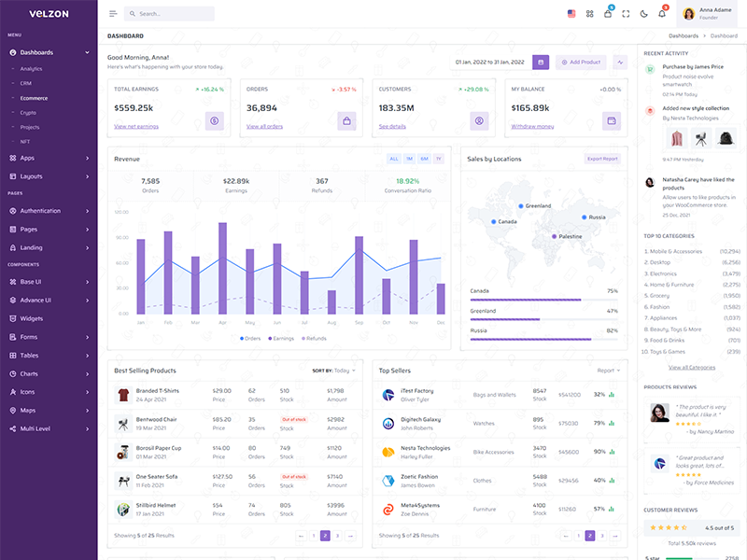Screen dimensions: 747x560
Task: Toggle Refunds series in Revenue legend
Action: [313, 338]
